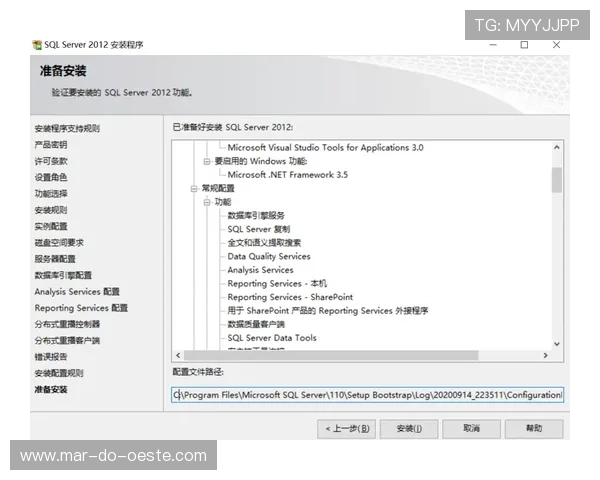Close the SQL Server setup window

pos(557,45)
